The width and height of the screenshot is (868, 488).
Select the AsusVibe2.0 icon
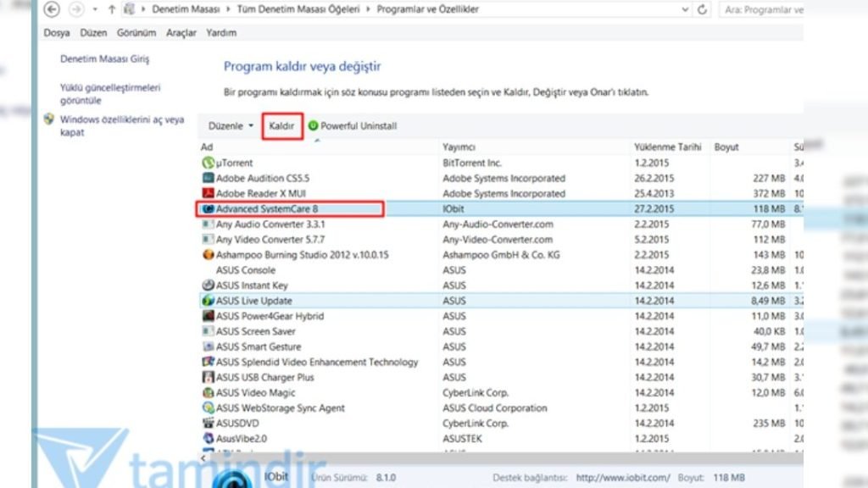[x=208, y=438]
